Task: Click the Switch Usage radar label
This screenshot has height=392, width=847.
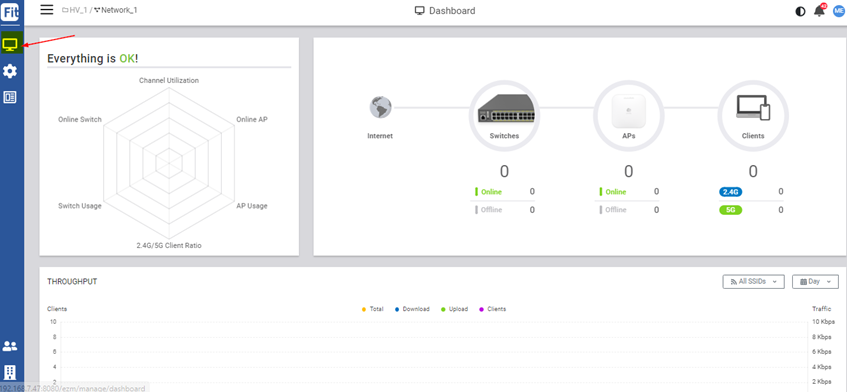Action: coord(80,206)
